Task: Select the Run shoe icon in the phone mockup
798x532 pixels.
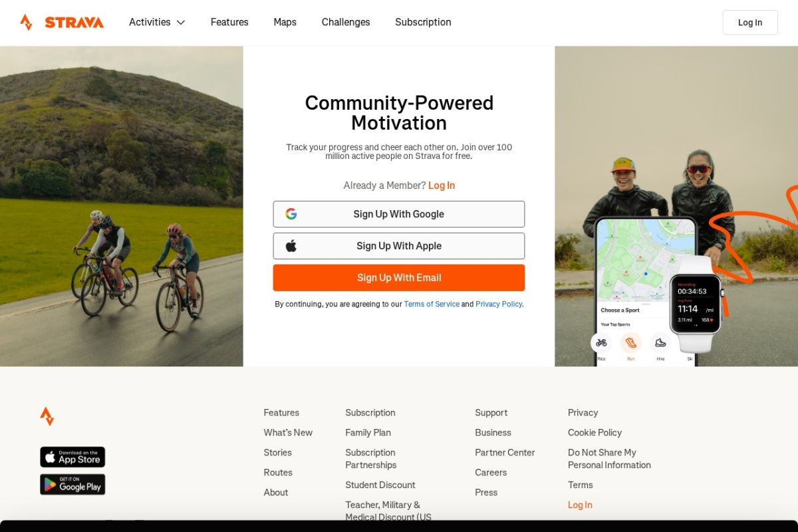Action: click(631, 343)
